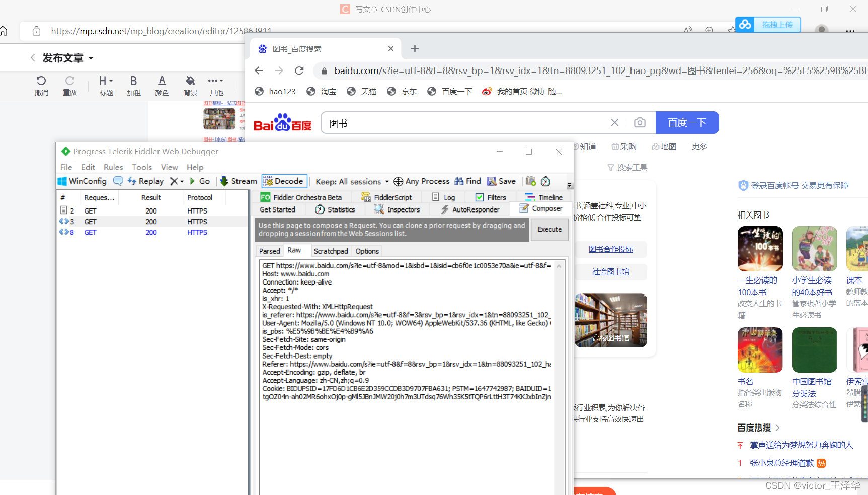Screen dimensions: 868x495
Task: Open the 高校图书馆 image thumbnail
Action: (611, 320)
